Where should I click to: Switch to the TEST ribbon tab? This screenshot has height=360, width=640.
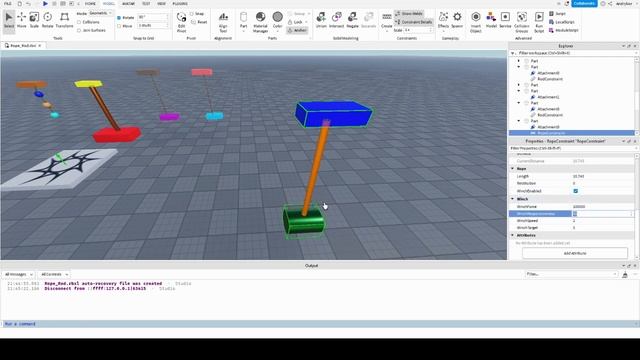click(x=146, y=4)
